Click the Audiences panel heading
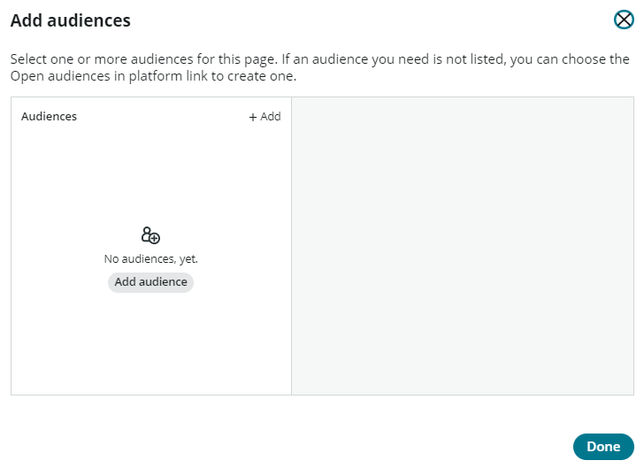Viewport: 644px width, 469px height. click(x=49, y=117)
